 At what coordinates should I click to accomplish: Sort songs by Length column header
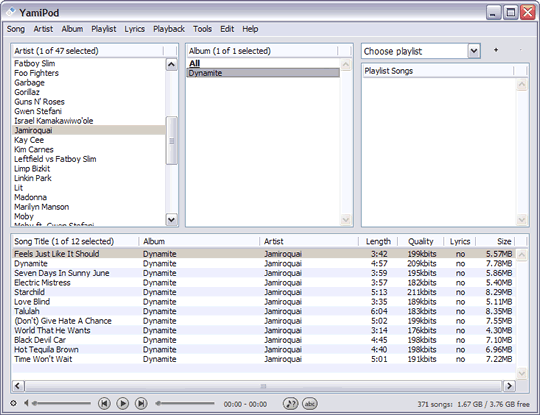click(378, 241)
